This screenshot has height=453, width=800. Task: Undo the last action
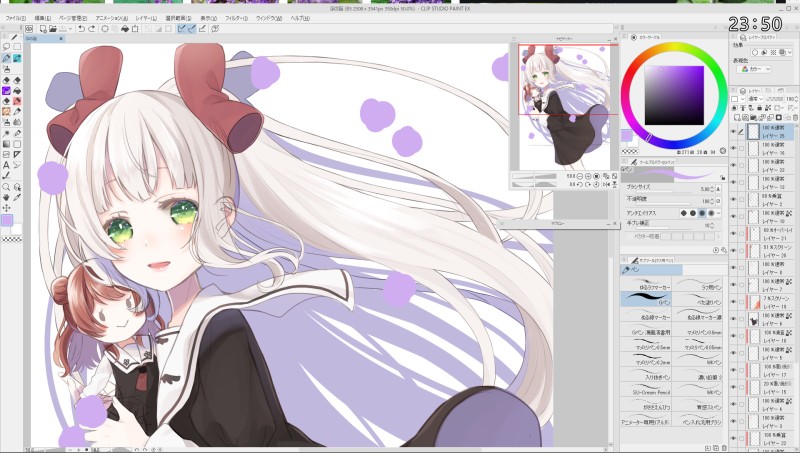pos(81,29)
